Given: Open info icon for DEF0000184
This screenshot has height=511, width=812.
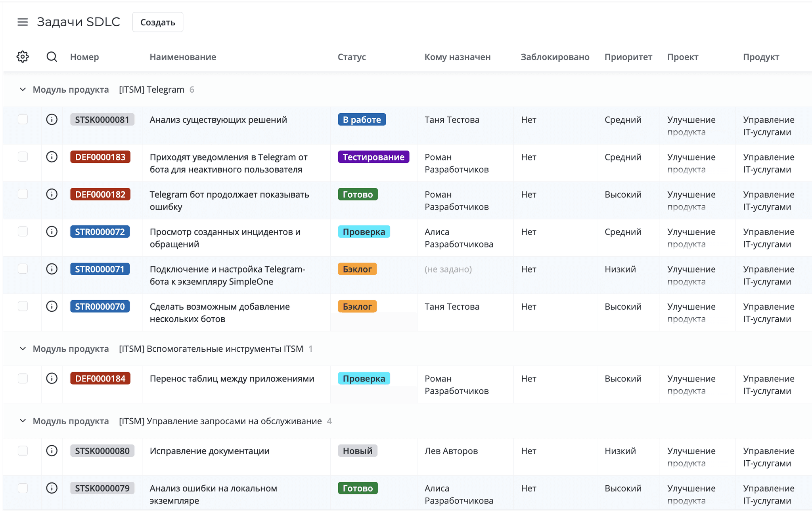Looking at the screenshot, I should click(52, 378).
